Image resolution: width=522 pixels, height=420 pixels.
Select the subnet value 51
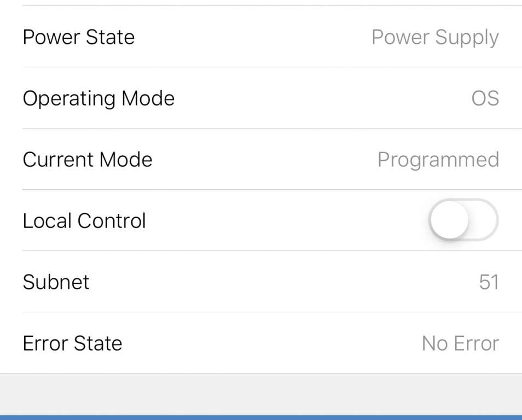488,282
